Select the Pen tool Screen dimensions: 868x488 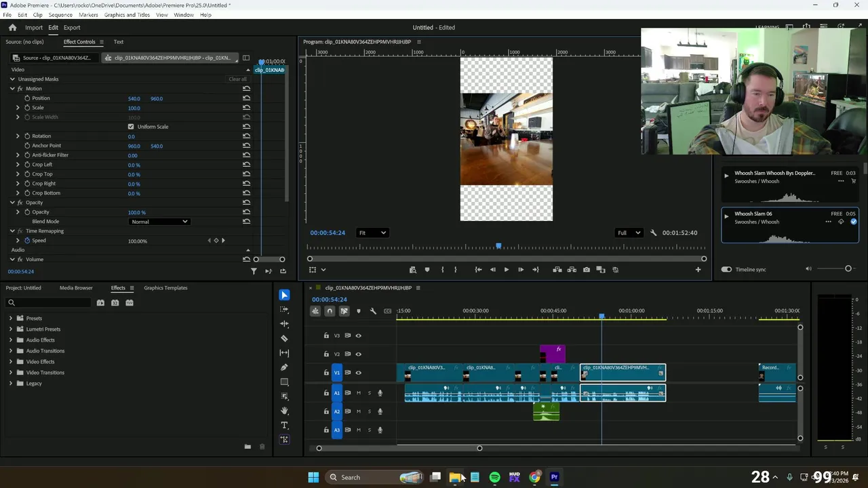click(284, 367)
